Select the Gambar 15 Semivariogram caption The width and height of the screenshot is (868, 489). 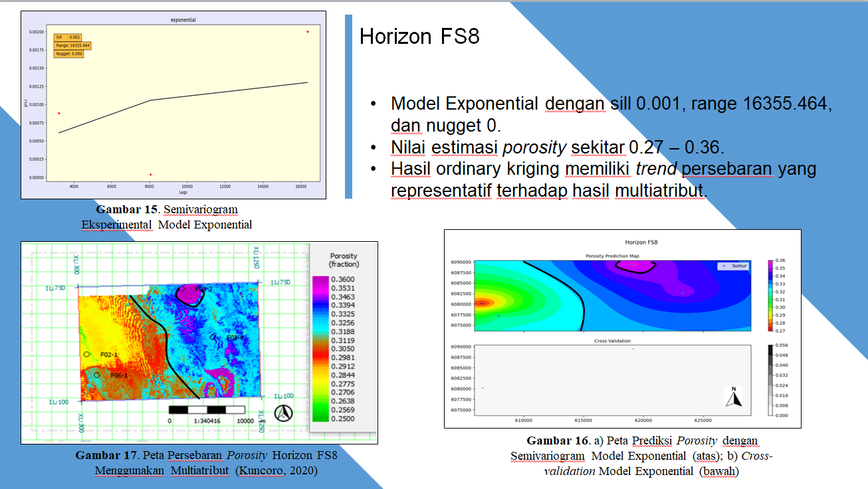coord(167,217)
